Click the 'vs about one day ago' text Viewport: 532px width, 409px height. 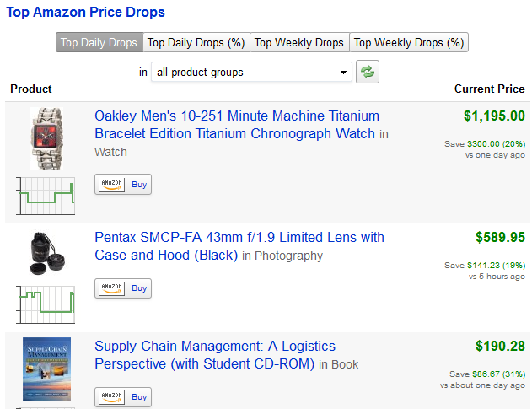click(482, 385)
